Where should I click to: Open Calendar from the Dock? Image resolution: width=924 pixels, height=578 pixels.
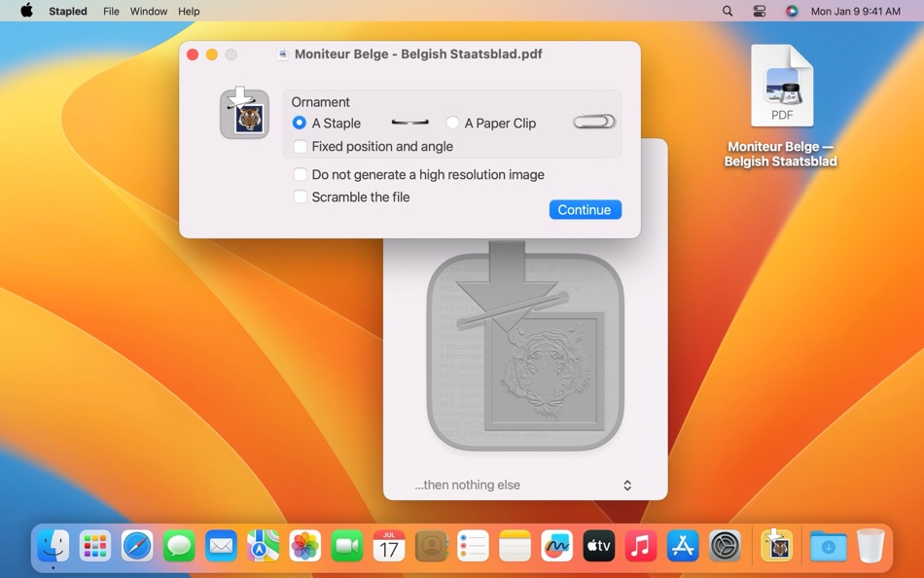[389, 546]
